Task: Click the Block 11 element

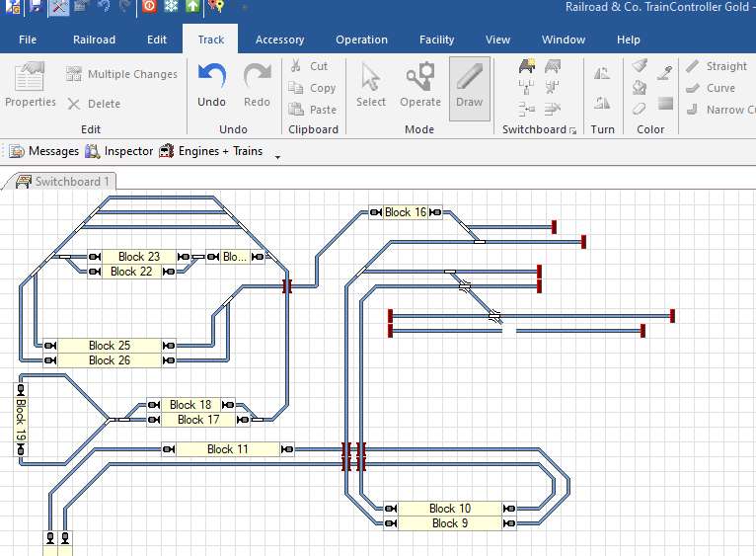Action: click(228, 449)
